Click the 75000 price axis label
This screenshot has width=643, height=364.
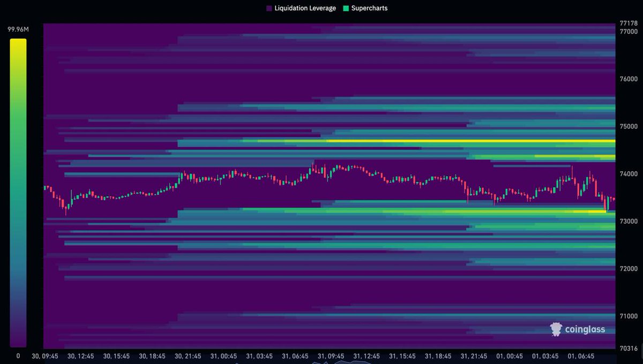click(628, 127)
